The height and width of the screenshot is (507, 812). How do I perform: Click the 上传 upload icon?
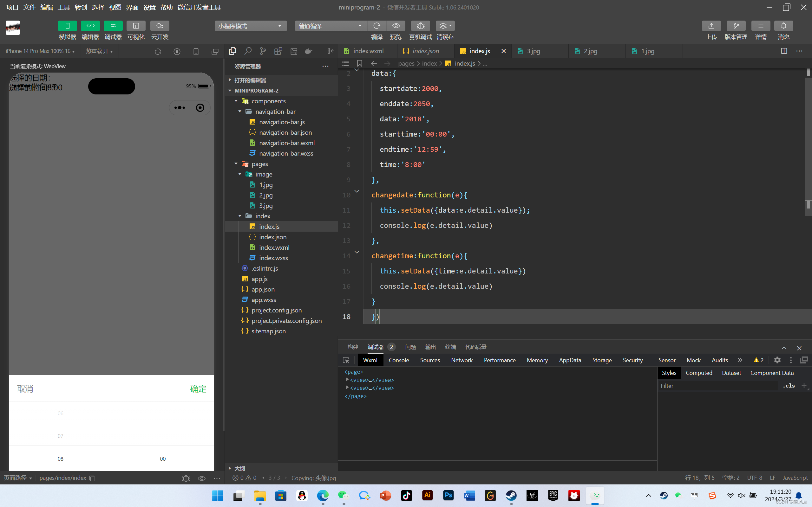(x=711, y=26)
